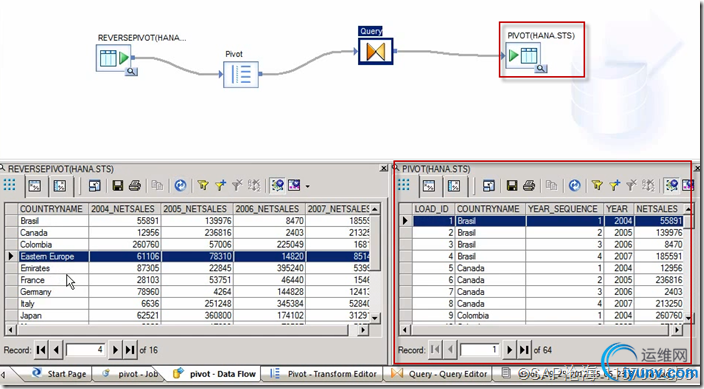Image resolution: width=704 pixels, height=389 pixels.
Task: Click PIVOT table horizontal scroll right arrow
Action: tap(677, 330)
